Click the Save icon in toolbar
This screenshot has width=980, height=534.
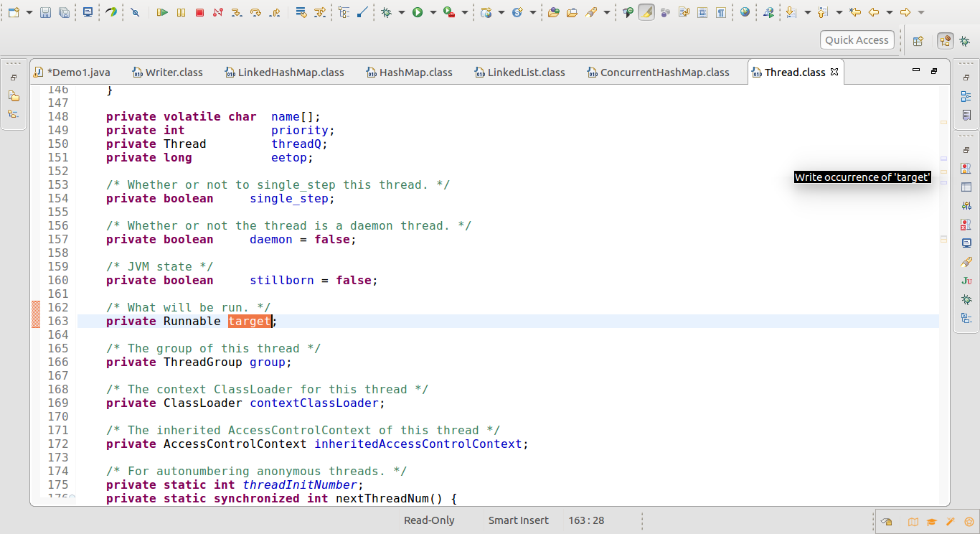point(45,12)
